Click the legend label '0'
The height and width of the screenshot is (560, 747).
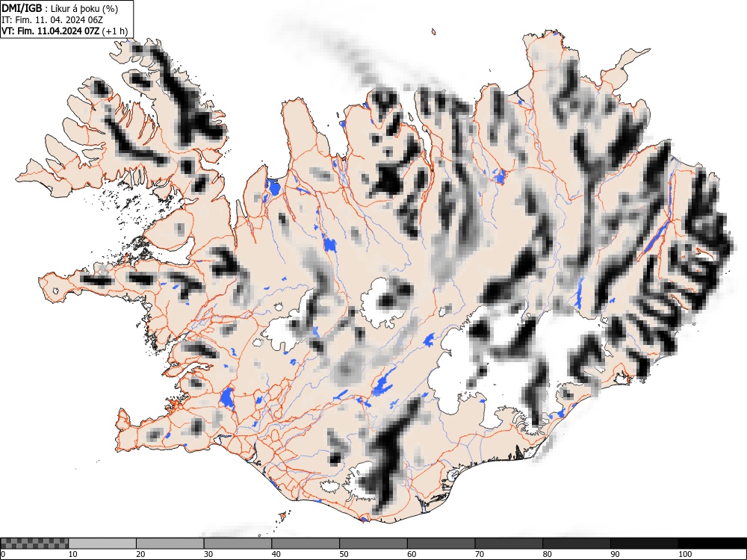click(3, 554)
